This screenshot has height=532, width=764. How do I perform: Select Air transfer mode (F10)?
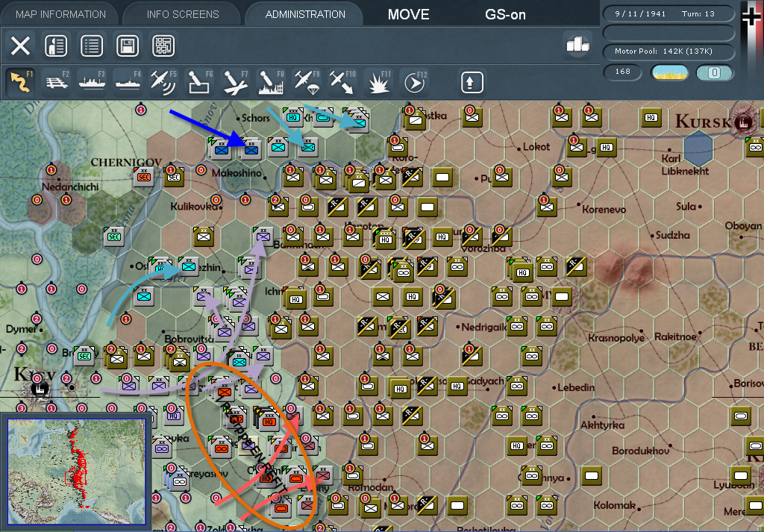tap(342, 82)
